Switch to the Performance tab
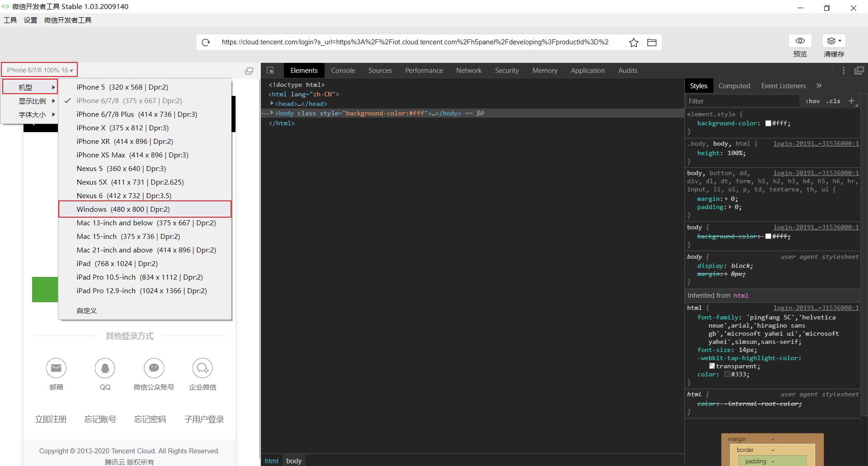Screen dimensions: 868x466 [x=424, y=71]
